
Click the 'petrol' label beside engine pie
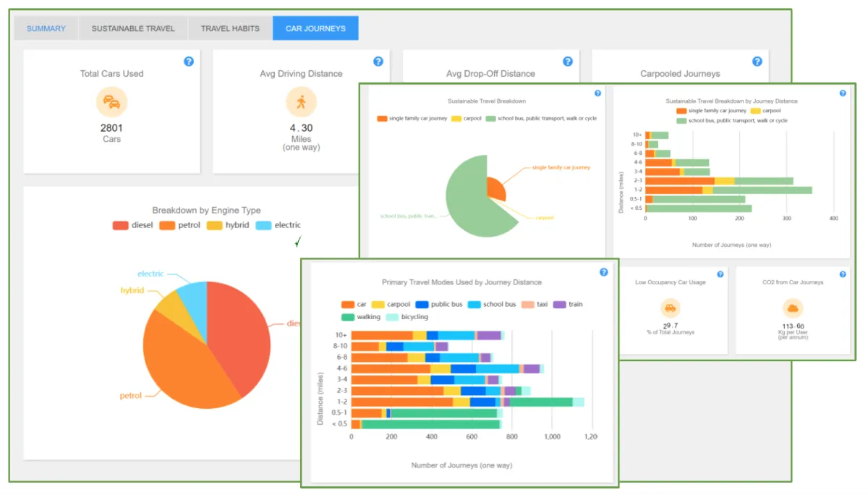click(131, 396)
